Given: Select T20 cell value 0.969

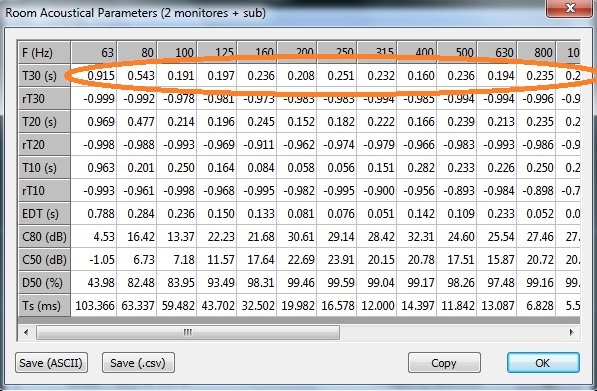Looking at the screenshot, I should pyautogui.click(x=94, y=121).
